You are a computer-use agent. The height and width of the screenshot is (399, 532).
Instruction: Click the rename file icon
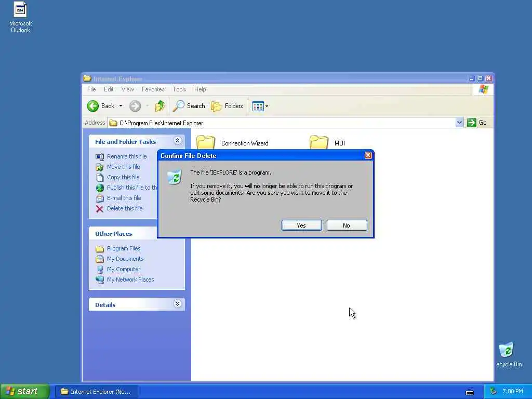coord(99,156)
